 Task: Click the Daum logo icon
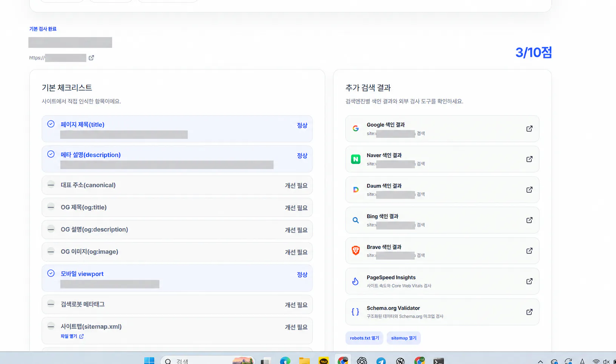[x=355, y=190]
